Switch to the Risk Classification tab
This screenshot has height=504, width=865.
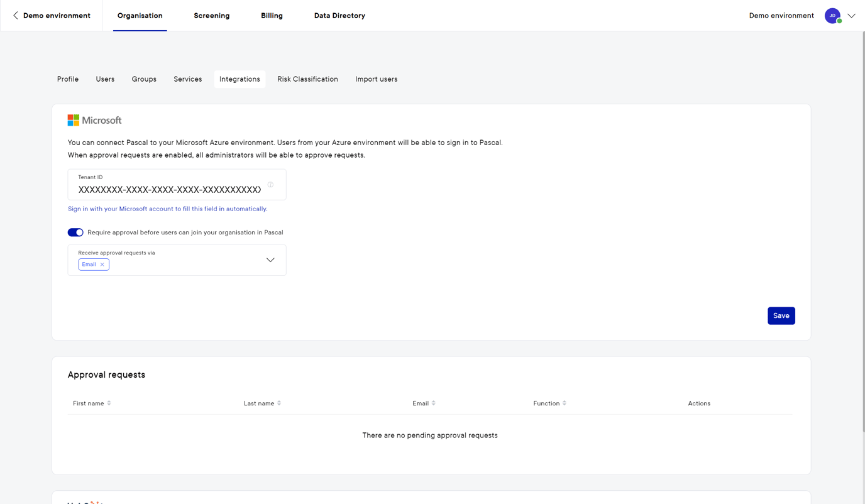tap(307, 79)
